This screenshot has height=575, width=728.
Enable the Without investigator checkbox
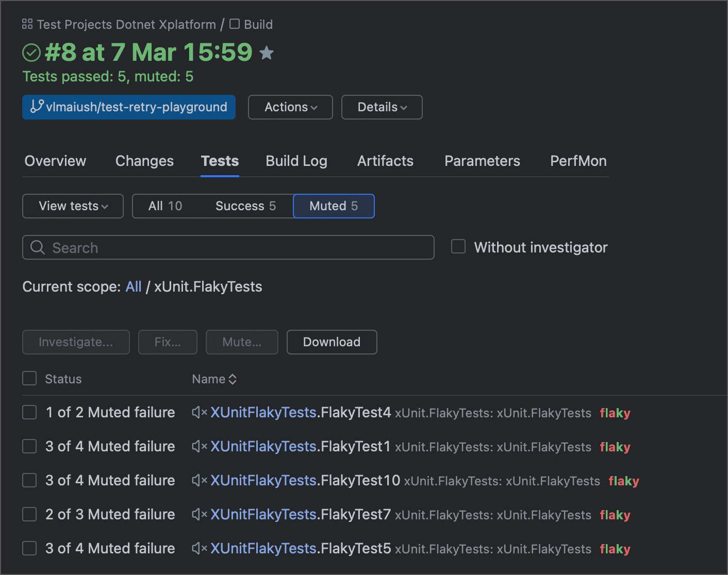click(458, 247)
